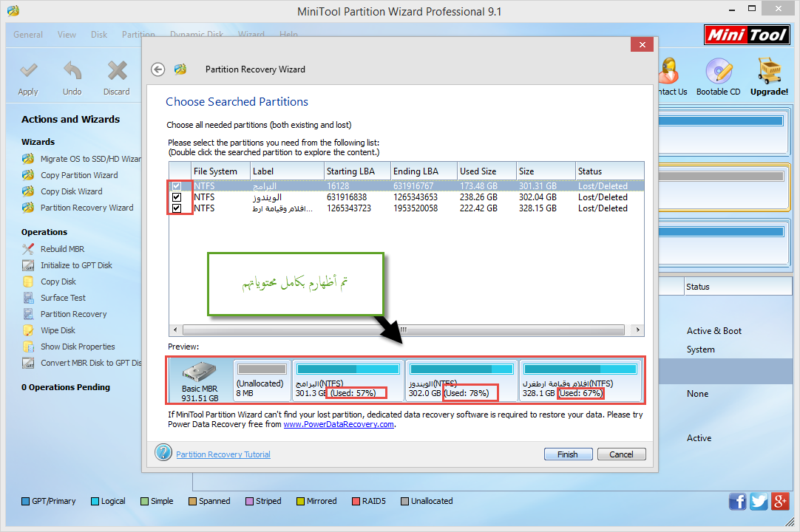The height and width of the screenshot is (532, 800).
Task: Click the File System column header
Action: 220,171
